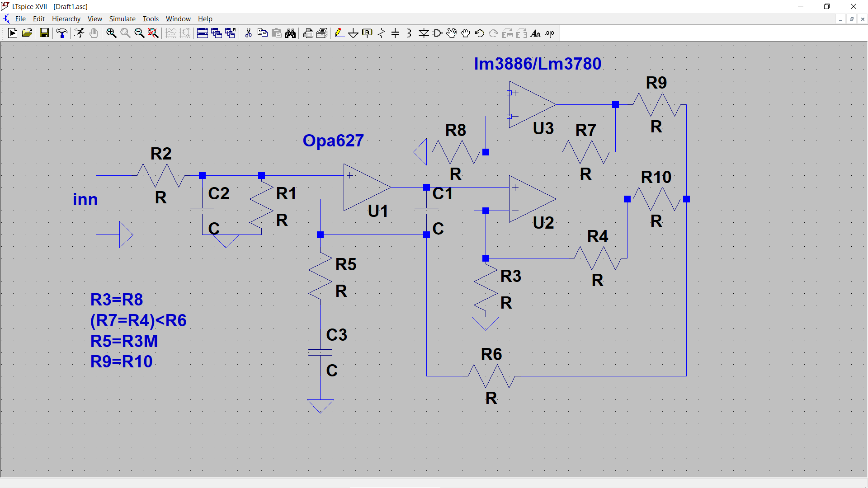The image size is (868, 488).
Task: Place an inductor from the toolbar
Action: coord(409,33)
